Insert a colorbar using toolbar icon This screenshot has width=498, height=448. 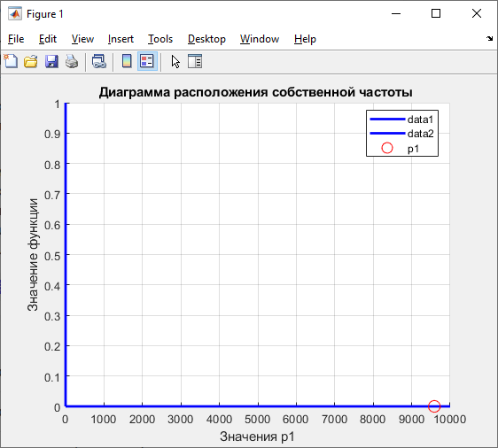[x=127, y=61]
